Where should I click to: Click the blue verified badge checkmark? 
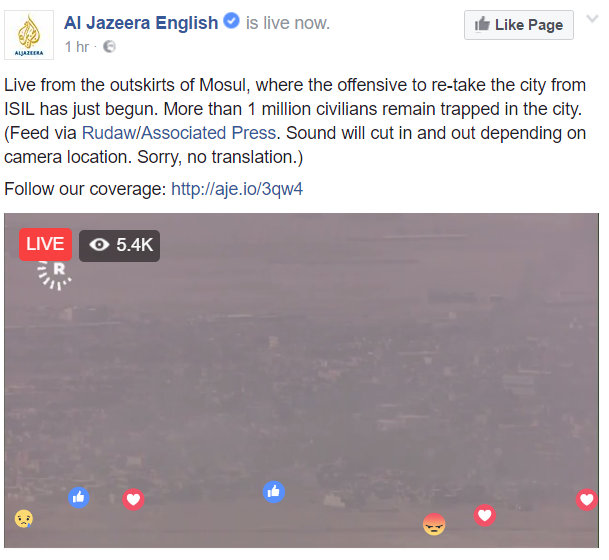click(x=232, y=21)
